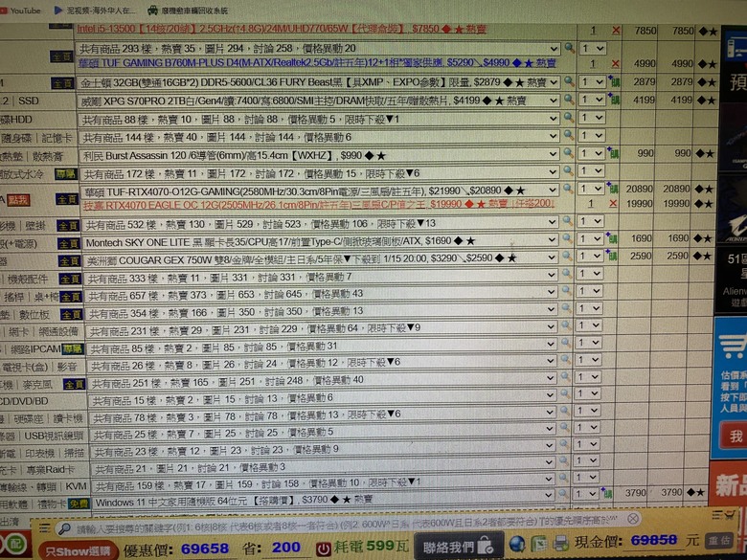Clear the keyword search with the circled X
Screen dimensions: 747x560
coord(633,519)
